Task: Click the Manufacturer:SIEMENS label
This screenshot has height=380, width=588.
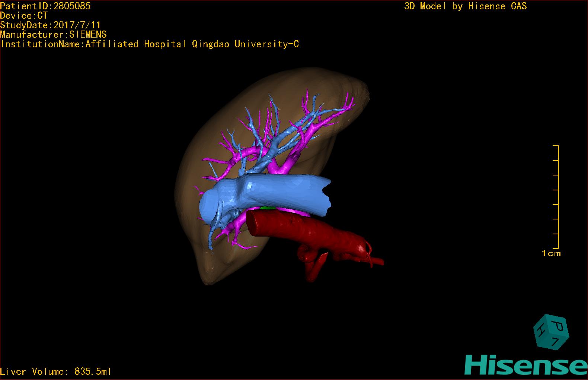Action: [53, 35]
